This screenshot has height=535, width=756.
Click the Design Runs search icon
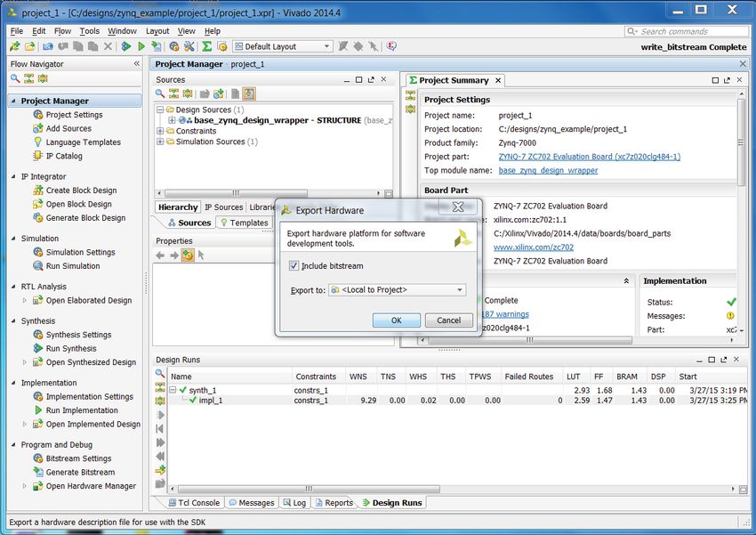click(x=159, y=373)
